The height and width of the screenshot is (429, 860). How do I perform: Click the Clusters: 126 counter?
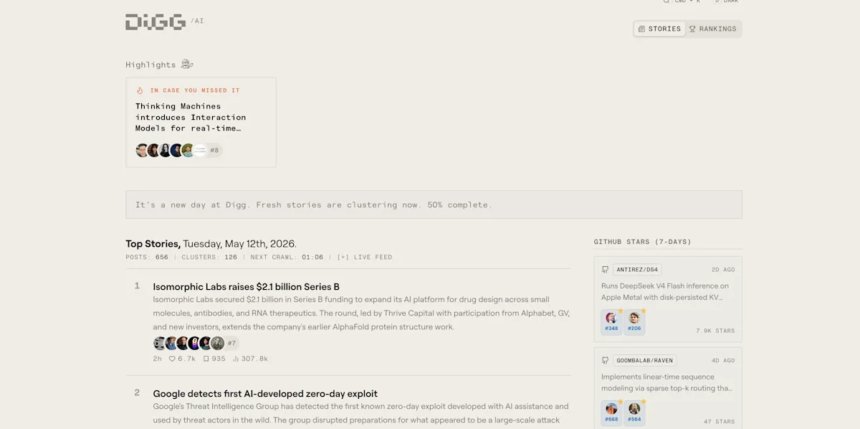[x=209, y=257]
